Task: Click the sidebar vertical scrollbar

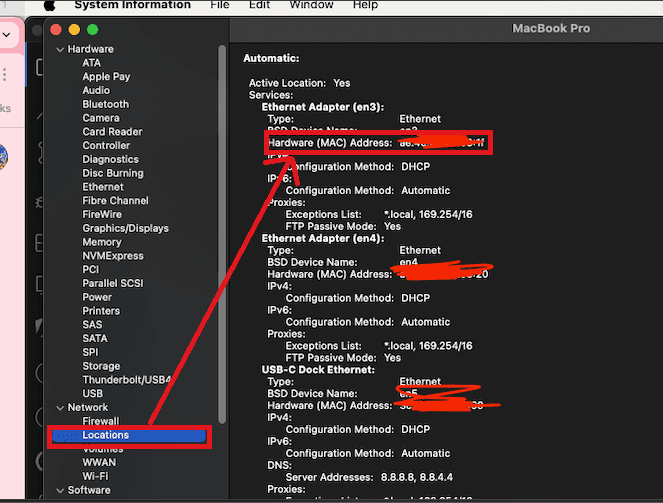Action: pos(222,234)
